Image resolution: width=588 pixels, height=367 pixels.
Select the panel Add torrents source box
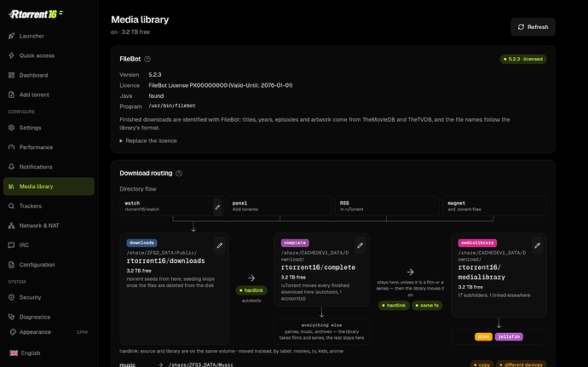click(x=280, y=206)
